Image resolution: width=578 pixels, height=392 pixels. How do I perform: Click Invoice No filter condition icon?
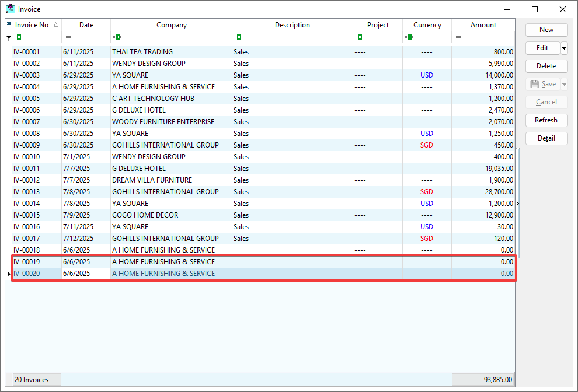(19, 37)
